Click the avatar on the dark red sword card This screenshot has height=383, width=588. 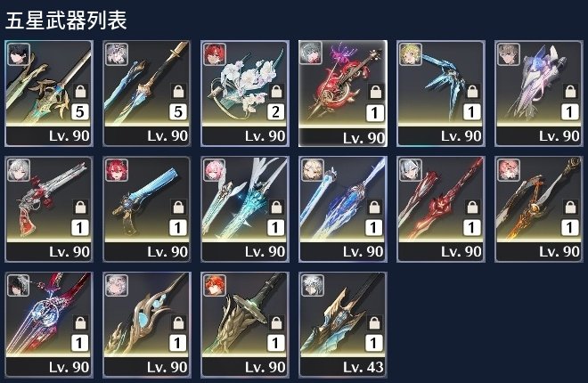tap(411, 170)
